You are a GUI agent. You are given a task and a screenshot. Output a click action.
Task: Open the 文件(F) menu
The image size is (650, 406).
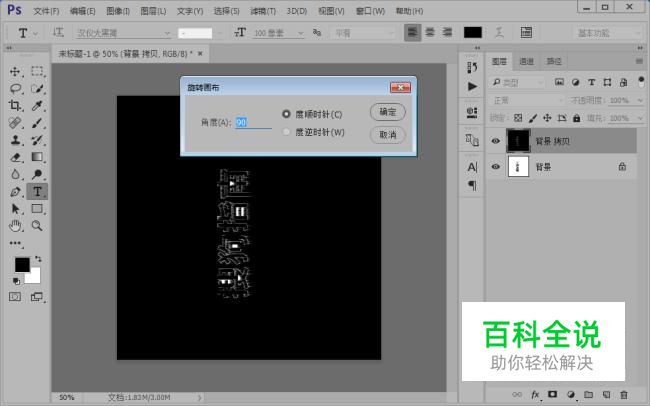click(46, 11)
